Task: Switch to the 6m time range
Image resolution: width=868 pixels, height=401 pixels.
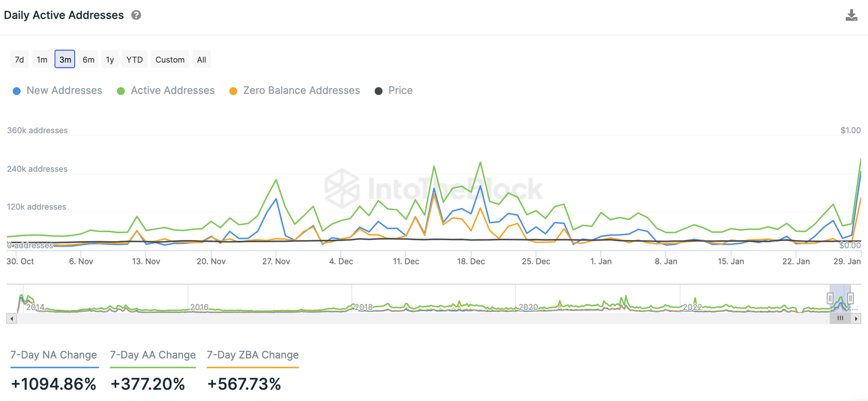Action: (x=88, y=59)
